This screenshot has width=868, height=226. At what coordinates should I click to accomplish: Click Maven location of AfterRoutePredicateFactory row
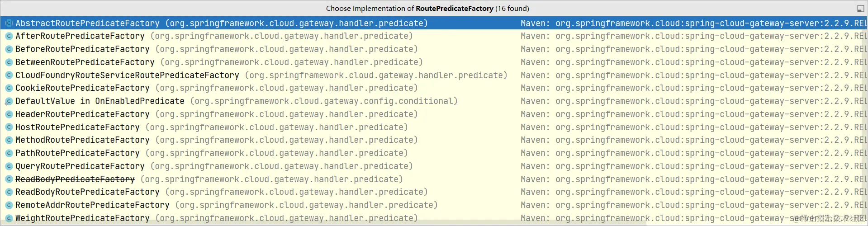pyautogui.click(x=694, y=36)
